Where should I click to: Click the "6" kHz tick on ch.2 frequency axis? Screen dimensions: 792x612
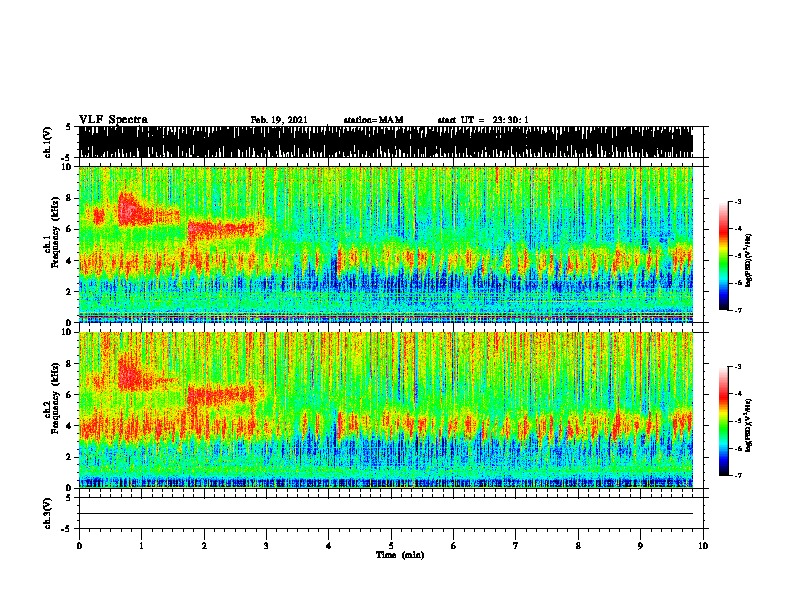[x=70, y=395]
